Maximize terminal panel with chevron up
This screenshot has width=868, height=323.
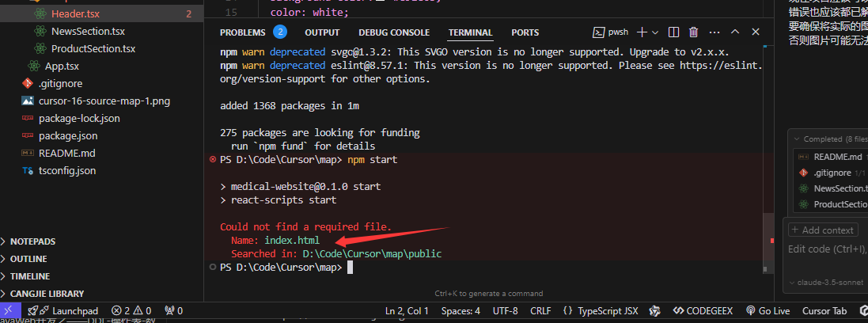click(734, 32)
